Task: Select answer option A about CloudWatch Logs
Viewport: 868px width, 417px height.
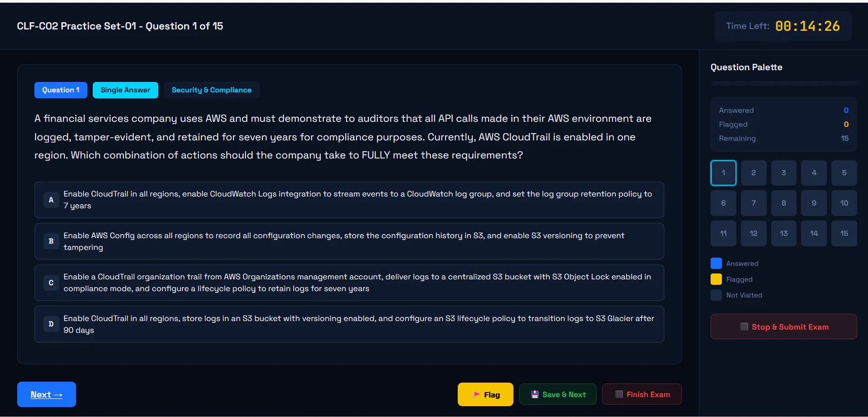Action: point(349,200)
